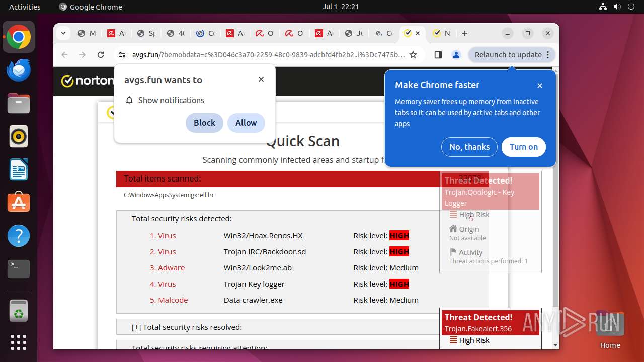
Task: Open power menu in top bar
Action: [x=631, y=7]
